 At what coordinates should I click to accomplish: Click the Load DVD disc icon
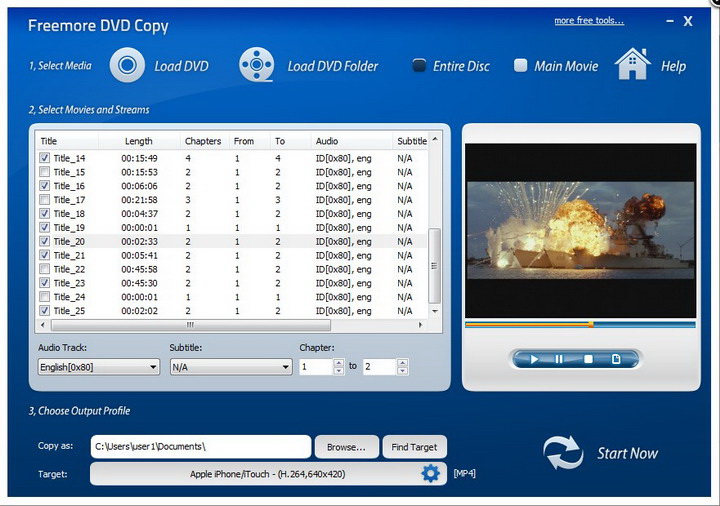[128, 66]
